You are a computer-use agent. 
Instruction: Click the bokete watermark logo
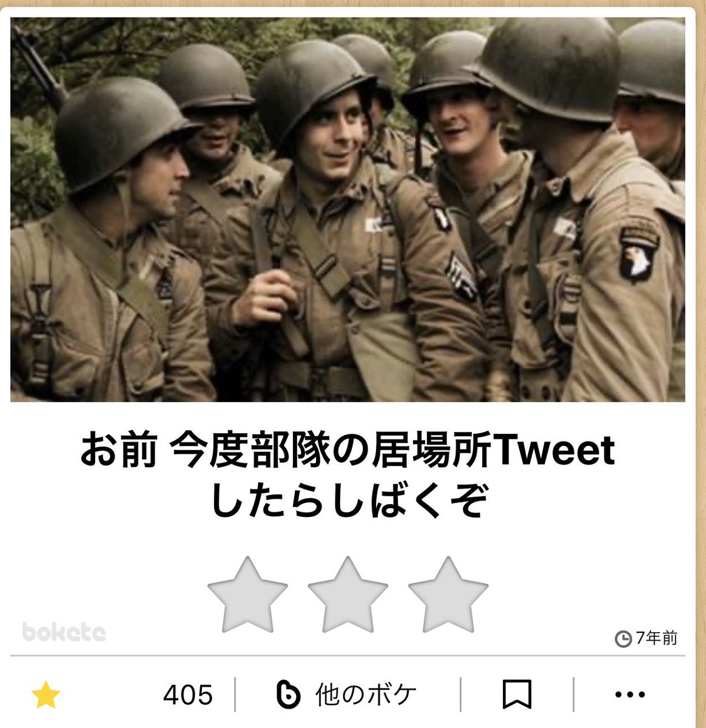(x=64, y=632)
